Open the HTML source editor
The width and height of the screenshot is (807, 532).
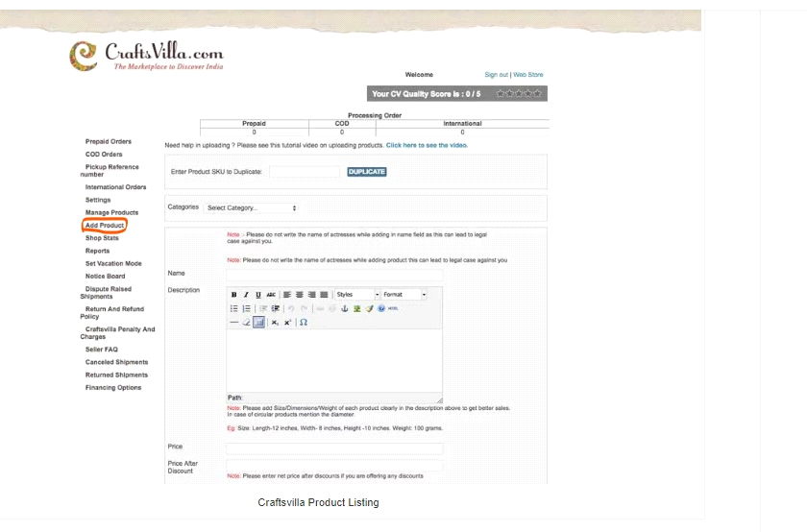click(x=393, y=308)
